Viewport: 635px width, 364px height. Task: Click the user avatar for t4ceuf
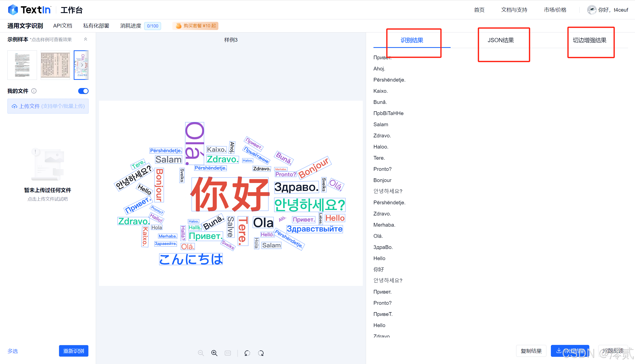coord(592,10)
